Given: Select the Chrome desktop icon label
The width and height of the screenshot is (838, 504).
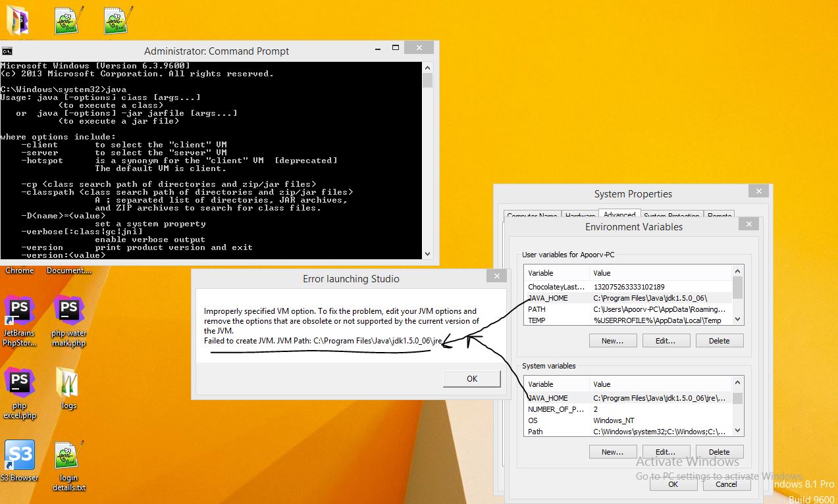Looking at the screenshot, I should (20, 270).
